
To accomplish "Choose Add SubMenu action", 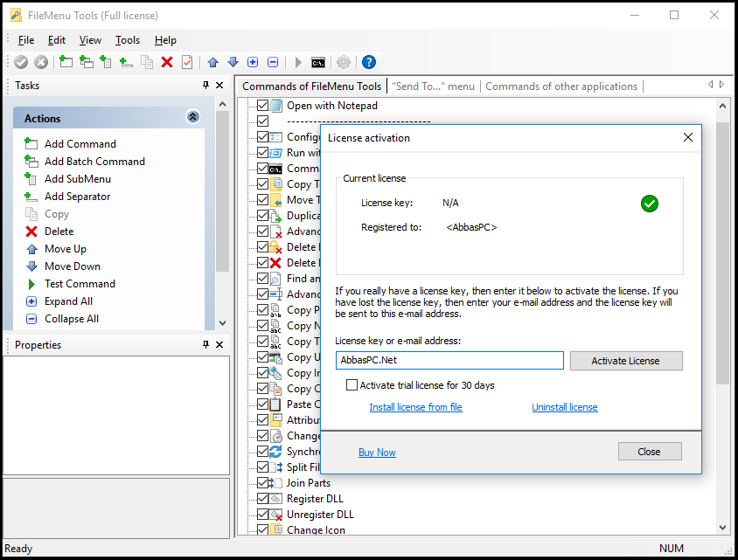I will tap(78, 179).
